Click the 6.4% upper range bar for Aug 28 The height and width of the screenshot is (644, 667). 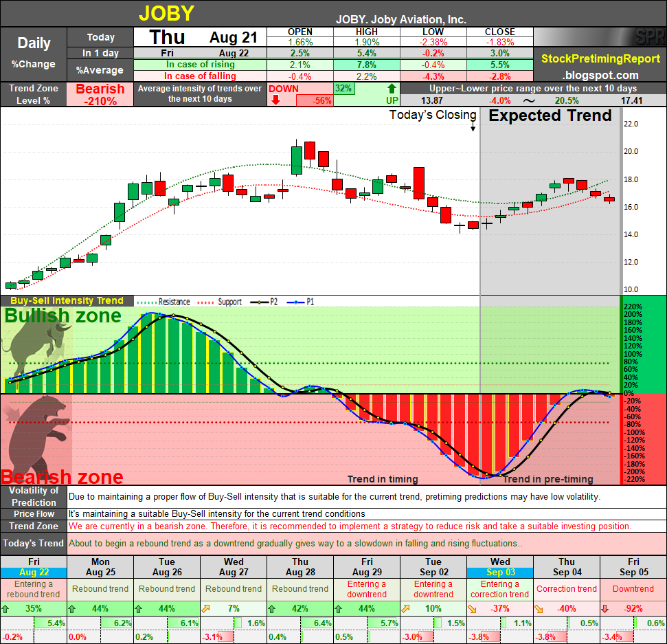[x=317, y=623]
